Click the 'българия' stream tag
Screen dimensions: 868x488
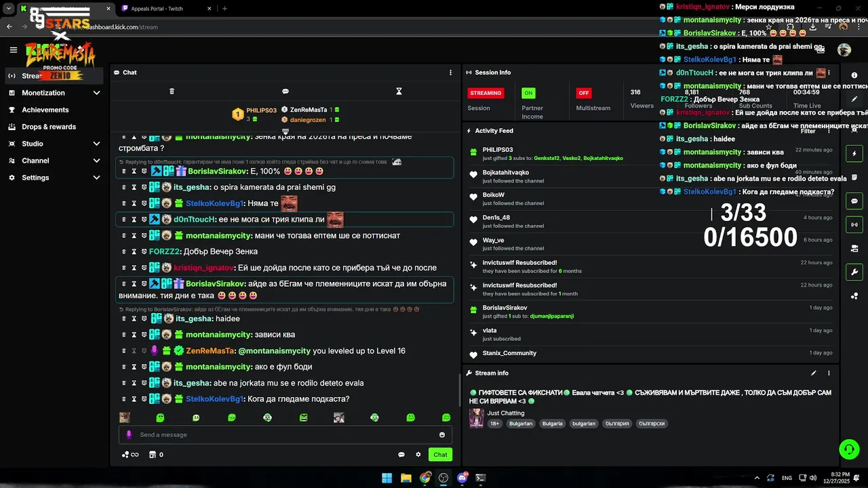click(617, 424)
